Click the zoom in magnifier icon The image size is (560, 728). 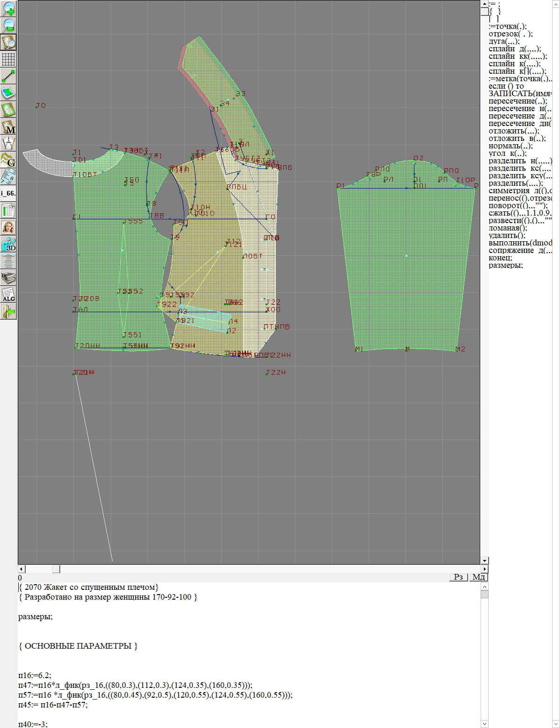point(8,8)
